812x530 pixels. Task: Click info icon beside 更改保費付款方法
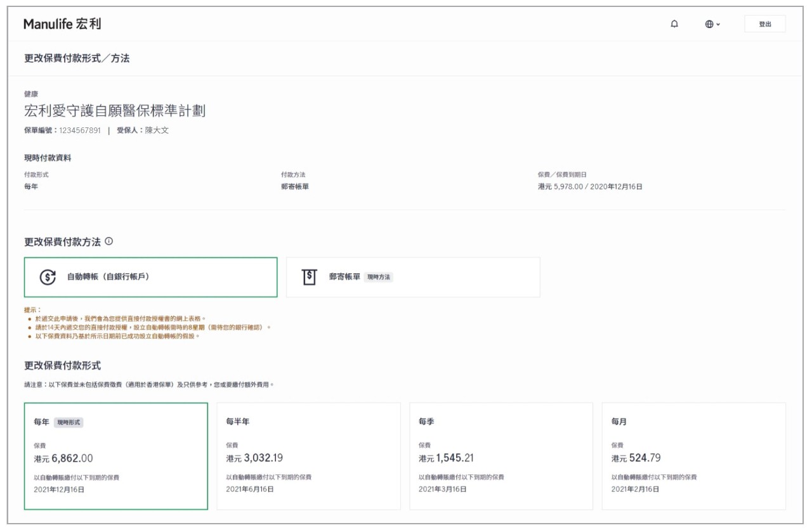point(108,242)
